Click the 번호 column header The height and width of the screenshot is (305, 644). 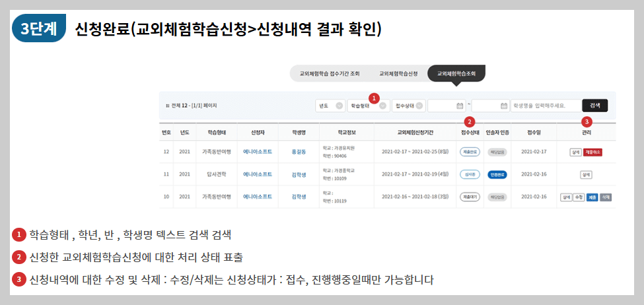tap(166, 133)
